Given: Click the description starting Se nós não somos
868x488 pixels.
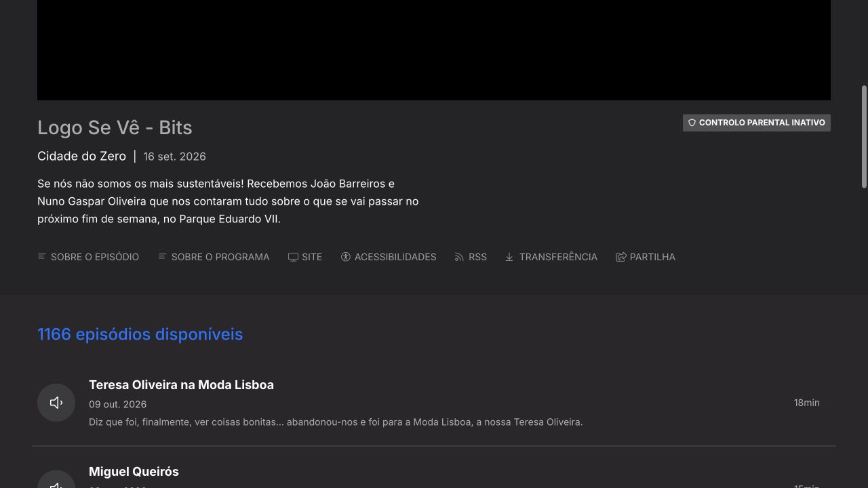Looking at the screenshot, I should click(x=228, y=201).
